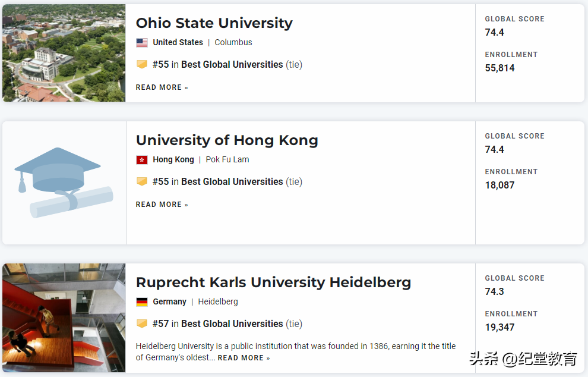Viewport: 588px width, 377px height.
Task: Click READ MORE under Ohio State University
Action: [x=162, y=87]
